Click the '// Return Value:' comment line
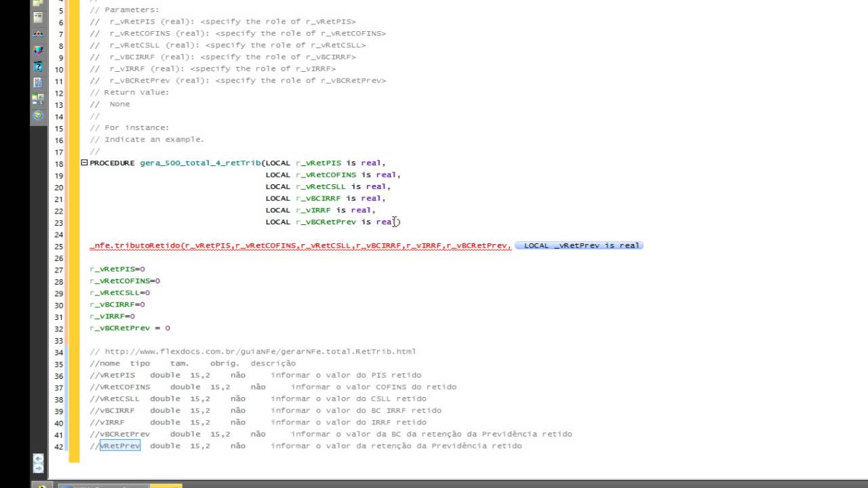 pyautogui.click(x=130, y=92)
